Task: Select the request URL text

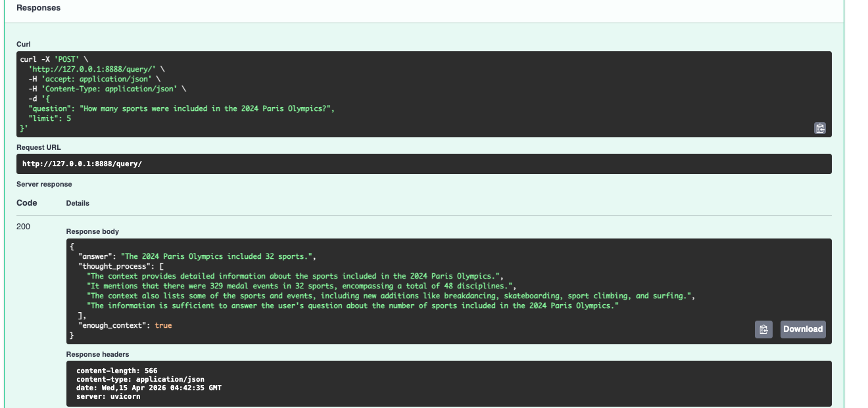Action: (82, 164)
